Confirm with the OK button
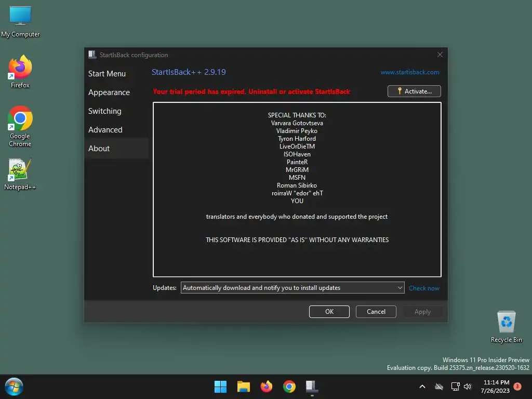532x399 pixels. tap(329, 312)
